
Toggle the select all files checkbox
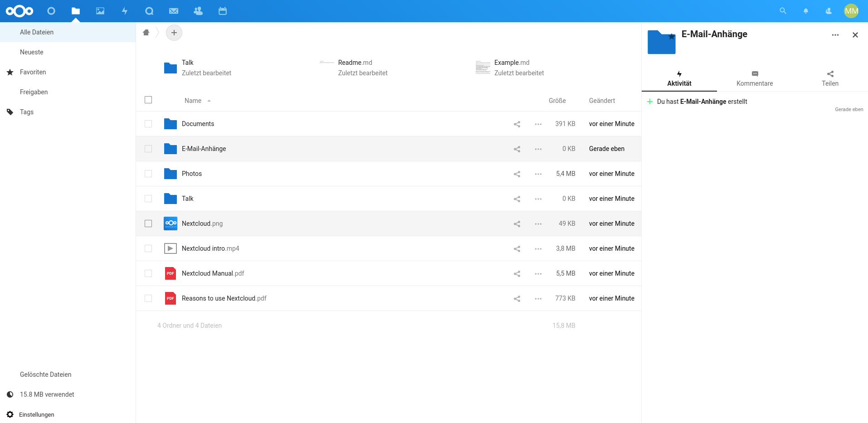click(x=148, y=100)
